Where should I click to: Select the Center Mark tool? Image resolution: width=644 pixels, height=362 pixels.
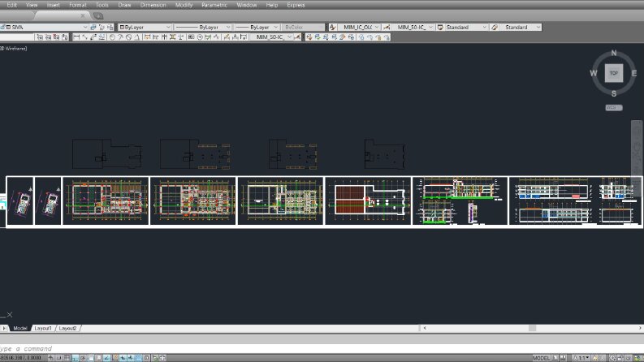coord(200,37)
